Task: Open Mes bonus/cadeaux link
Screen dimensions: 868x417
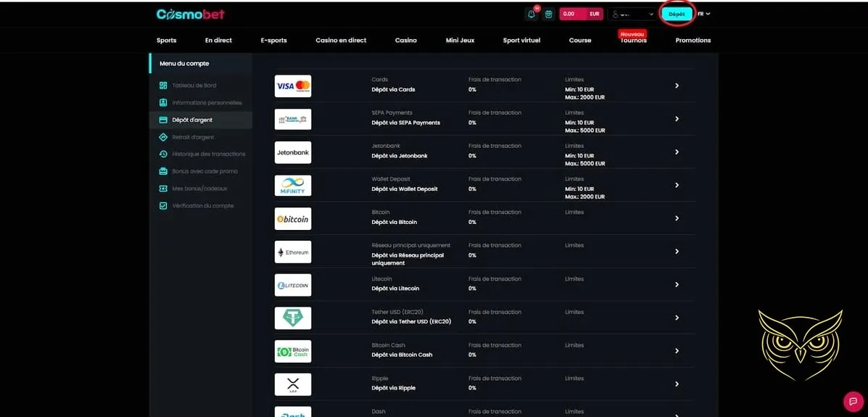Action: [x=200, y=189]
